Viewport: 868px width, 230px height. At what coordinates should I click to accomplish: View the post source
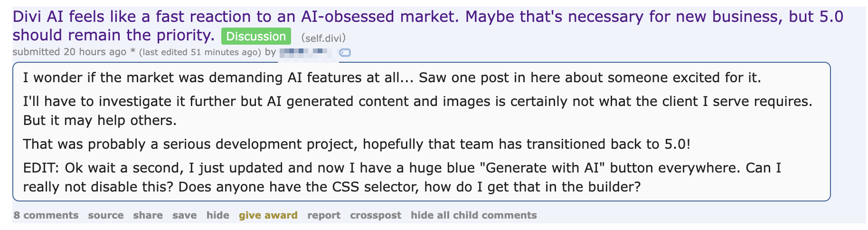[106, 215]
